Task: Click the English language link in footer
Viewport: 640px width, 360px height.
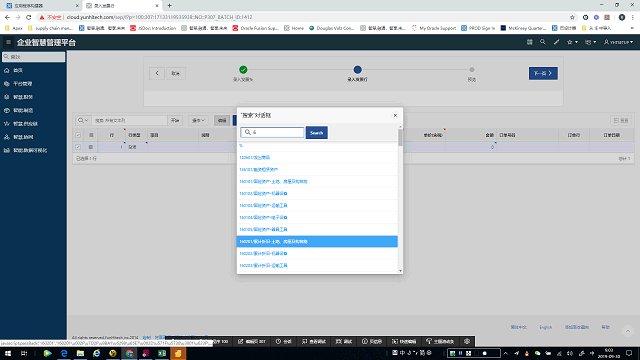Action: (546, 327)
